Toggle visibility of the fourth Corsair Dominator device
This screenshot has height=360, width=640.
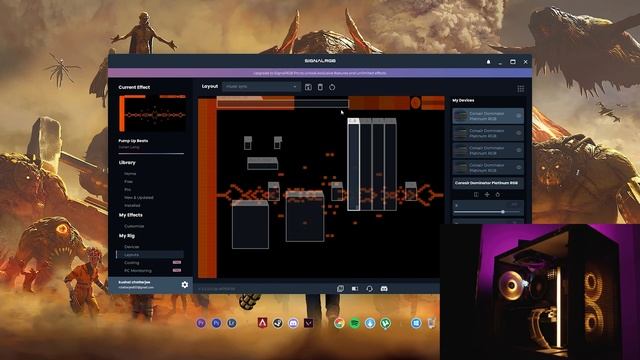[518, 167]
